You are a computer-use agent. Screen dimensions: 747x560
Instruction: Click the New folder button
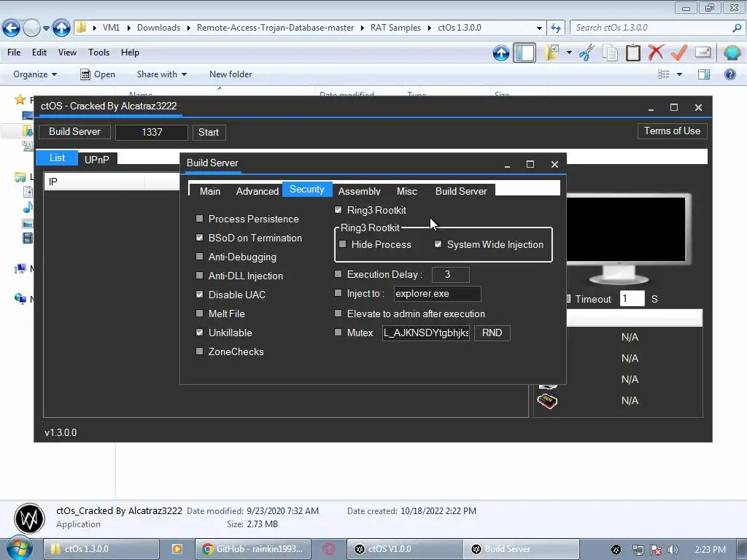[x=231, y=74]
